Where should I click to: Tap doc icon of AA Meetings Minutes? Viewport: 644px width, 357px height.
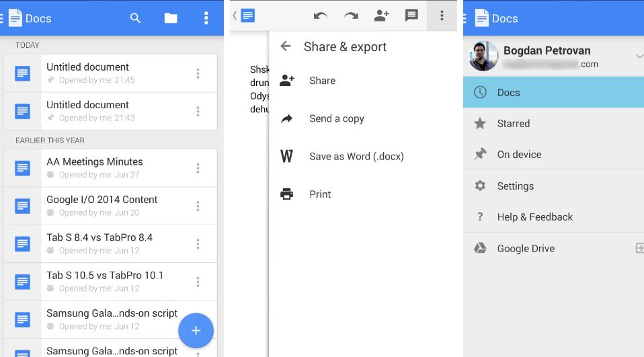point(22,168)
